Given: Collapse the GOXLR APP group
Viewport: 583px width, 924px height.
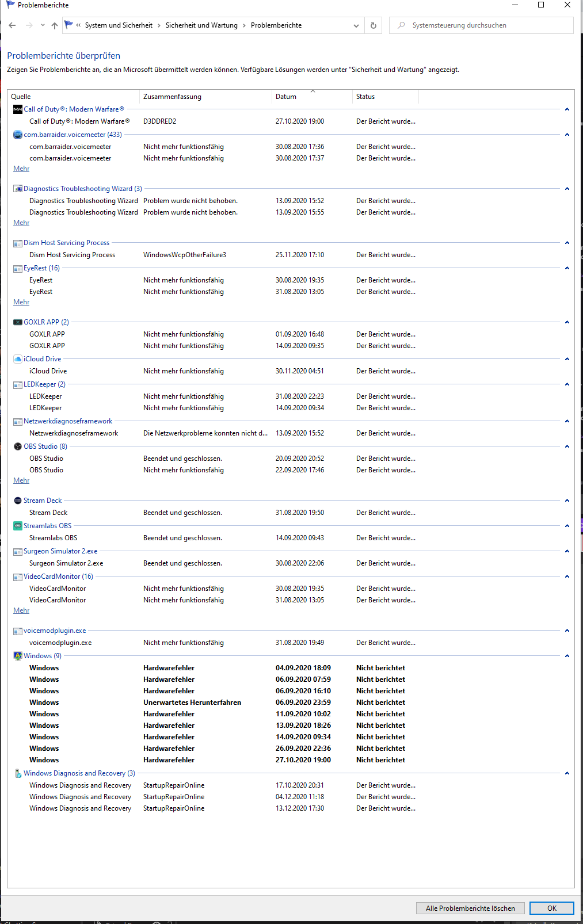Looking at the screenshot, I should tap(567, 322).
